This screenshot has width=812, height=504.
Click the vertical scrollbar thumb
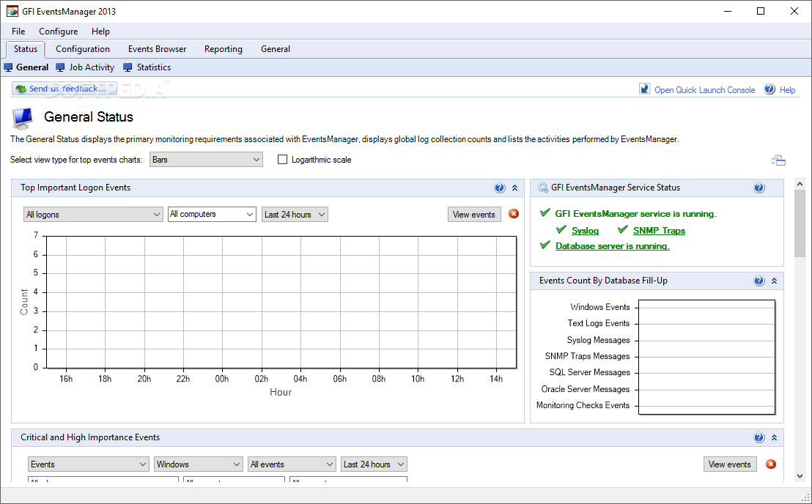[800, 223]
